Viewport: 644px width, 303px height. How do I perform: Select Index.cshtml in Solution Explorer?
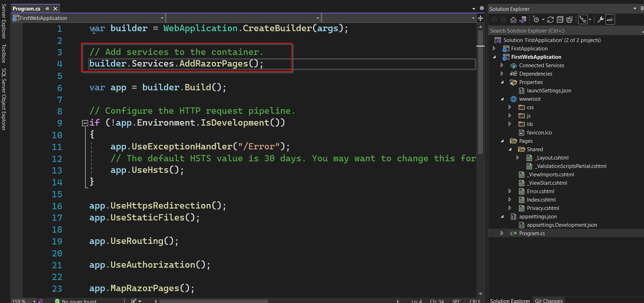click(x=541, y=200)
